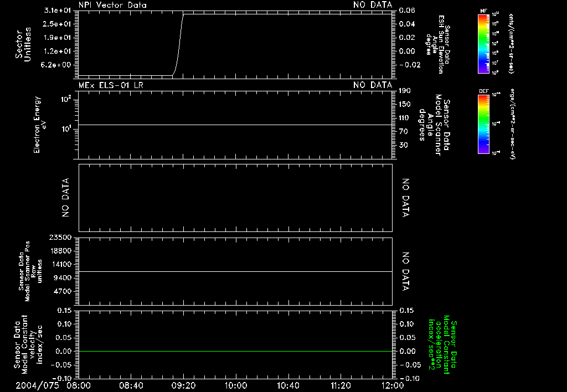Image resolution: width=567 pixels, height=392 pixels.
Task: Click 'NO DATA' beside the NPI Vector Data title
Action: [x=373, y=5]
